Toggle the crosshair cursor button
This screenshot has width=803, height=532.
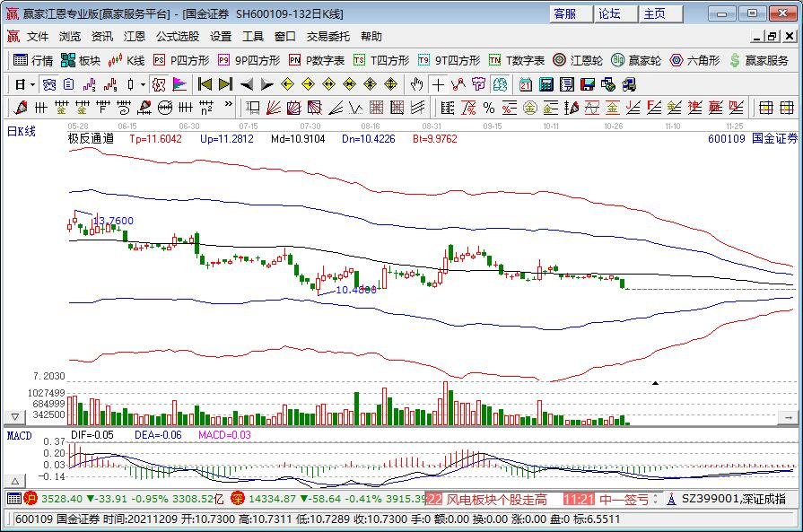[437, 84]
